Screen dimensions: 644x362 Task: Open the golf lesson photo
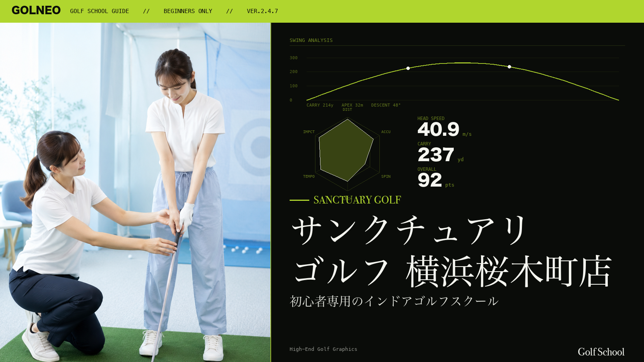[135, 192]
